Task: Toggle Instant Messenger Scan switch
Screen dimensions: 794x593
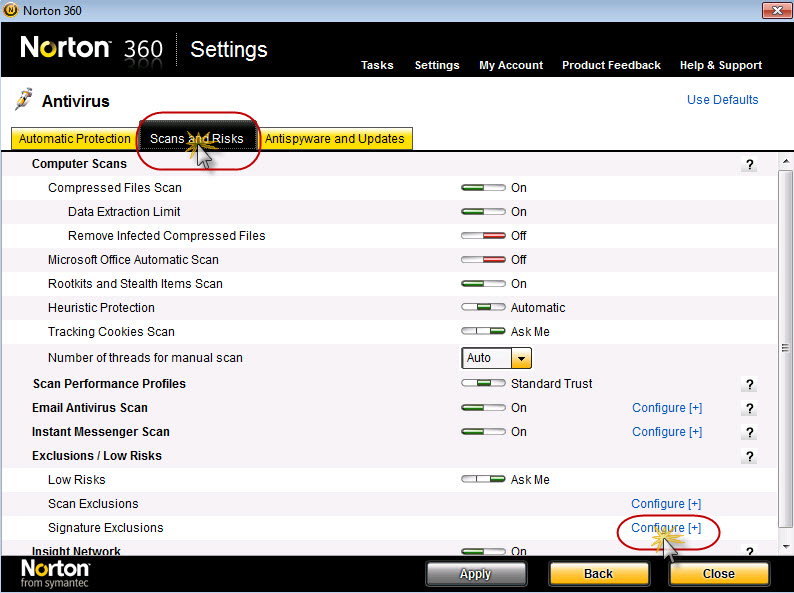Action: (483, 432)
